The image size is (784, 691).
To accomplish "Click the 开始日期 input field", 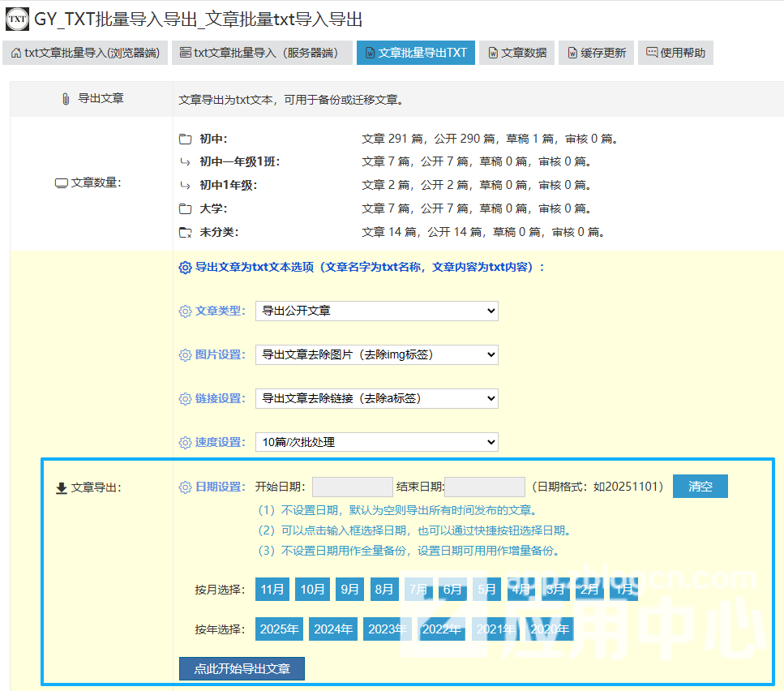I will tap(352, 487).
